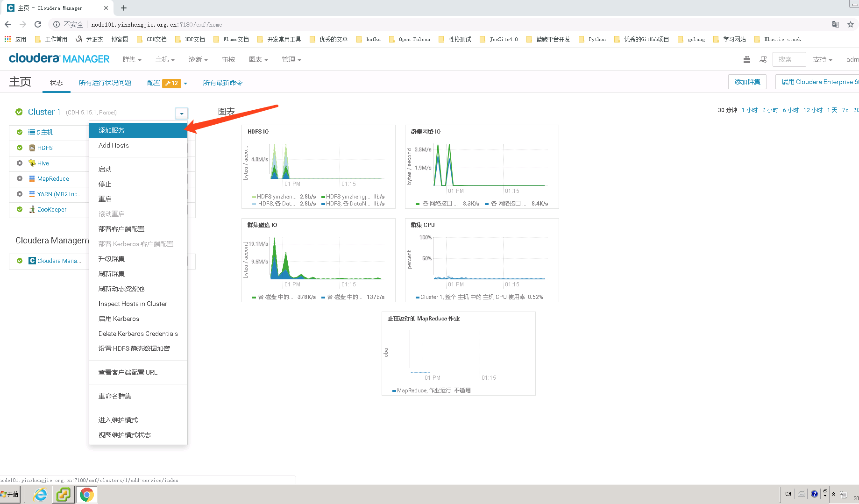Expand the 支持 support dropdown
859x504 pixels.
tap(823, 59)
